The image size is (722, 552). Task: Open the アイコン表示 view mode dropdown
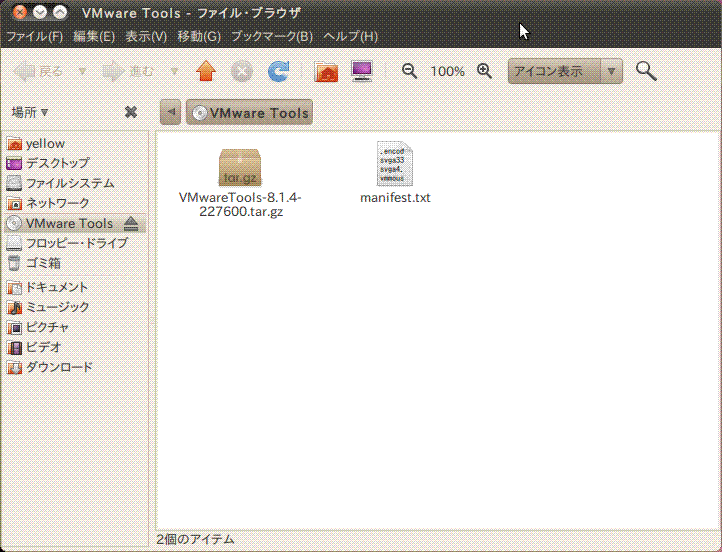pyautogui.click(x=565, y=71)
